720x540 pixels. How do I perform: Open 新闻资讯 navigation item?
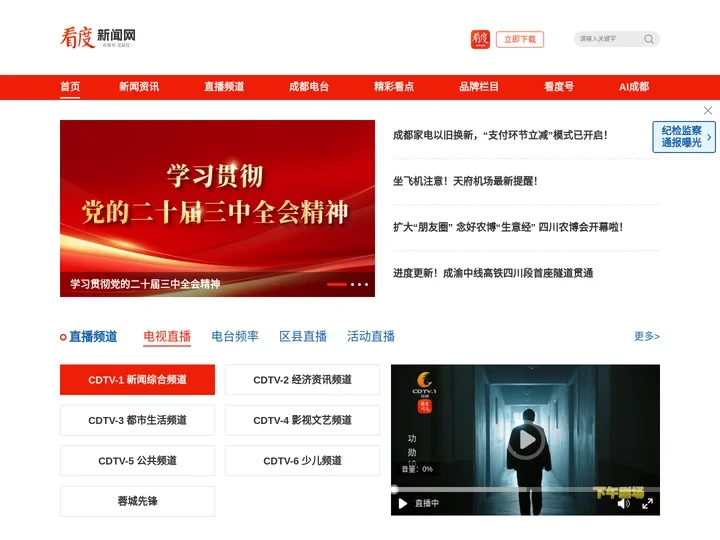pyautogui.click(x=139, y=86)
